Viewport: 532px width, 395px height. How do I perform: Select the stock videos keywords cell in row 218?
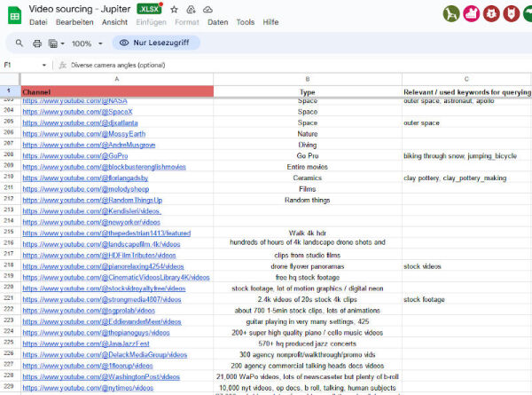tap(466, 266)
